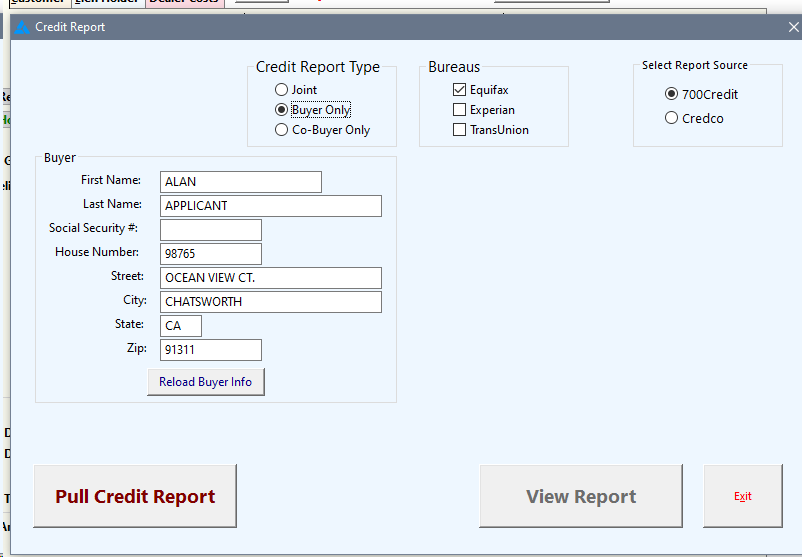Image resolution: width=802 pixels, height=557 pixels.
Task: Select the Joint credit report type
Action: [x=282, y=90]
